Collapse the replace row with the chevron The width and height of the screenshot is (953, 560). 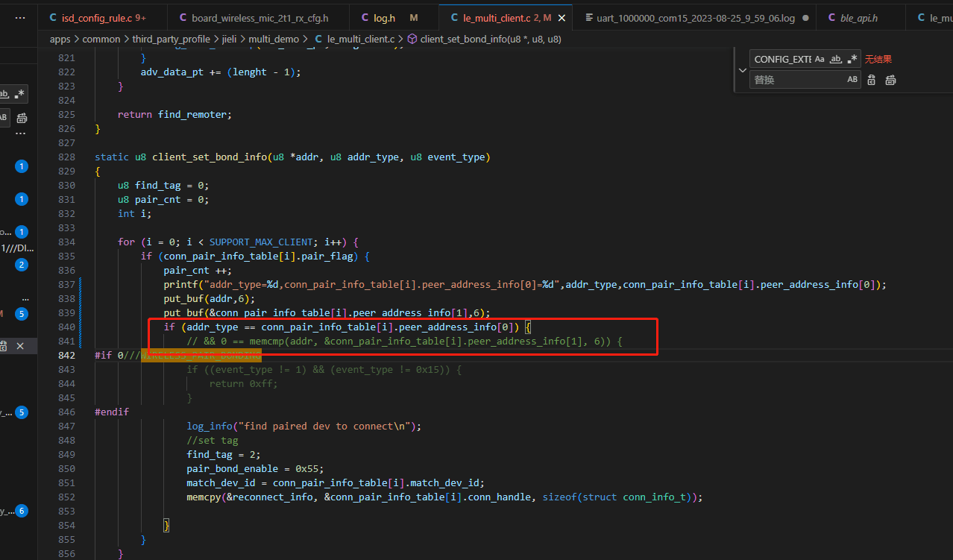[x=742, y=69]
